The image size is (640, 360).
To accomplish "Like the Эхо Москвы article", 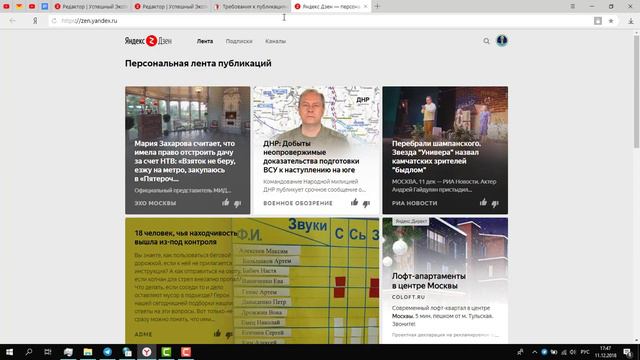I will [x=226, y=202].
